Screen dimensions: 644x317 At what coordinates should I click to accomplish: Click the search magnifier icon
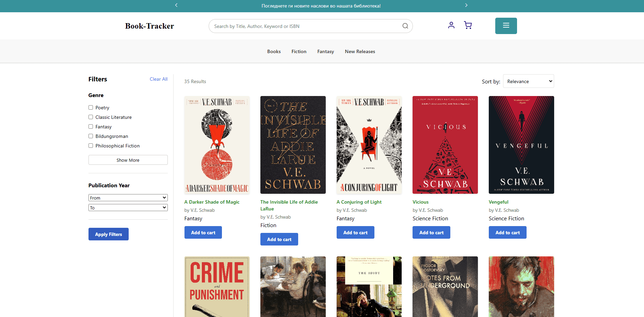(405, 26)
